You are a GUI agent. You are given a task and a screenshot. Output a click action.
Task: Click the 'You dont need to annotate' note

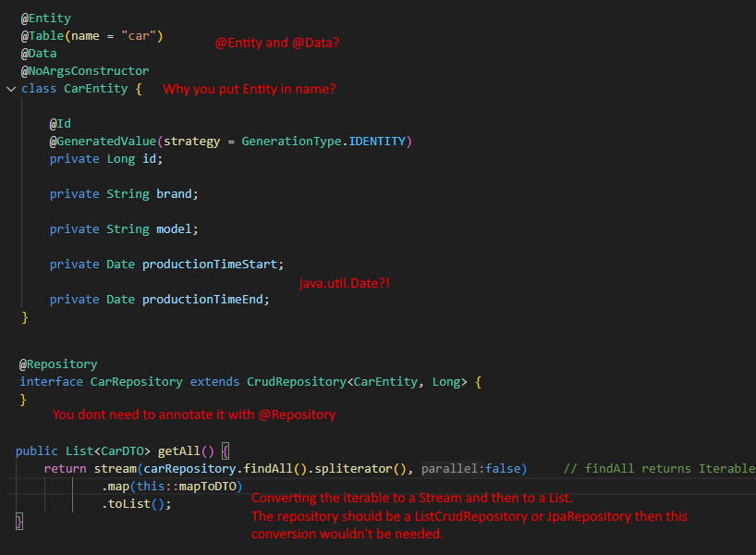tap(194, 414)
